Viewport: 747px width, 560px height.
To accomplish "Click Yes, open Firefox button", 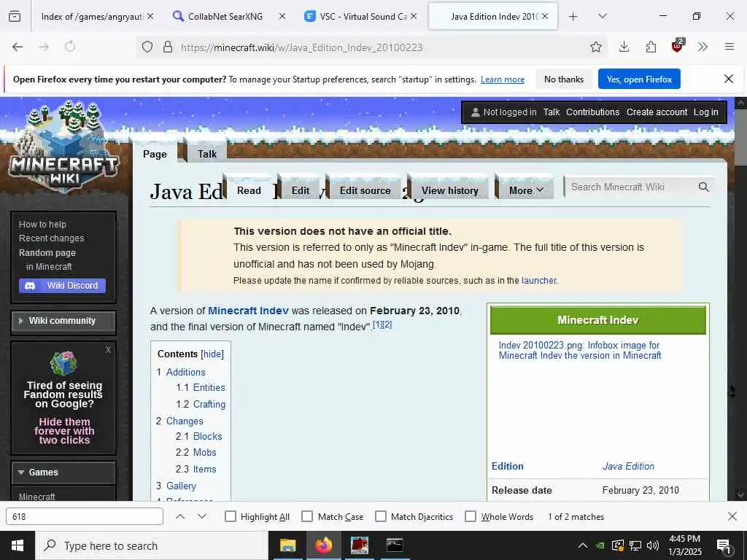I will point(639,79).
